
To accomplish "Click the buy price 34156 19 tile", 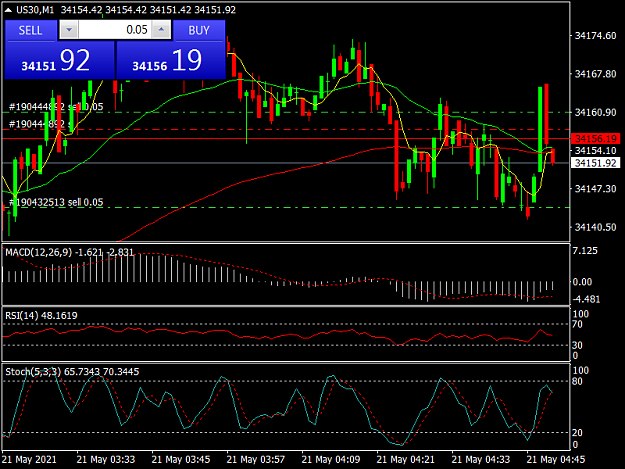I will click(171, 60).
